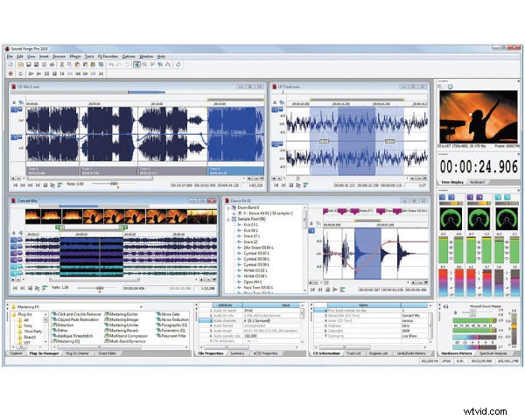The width and height of the screenshot is (525, 420).
Task: Click the Play button in the Dance Kit window
Action: pyautogui.click(x=335, y=290)
